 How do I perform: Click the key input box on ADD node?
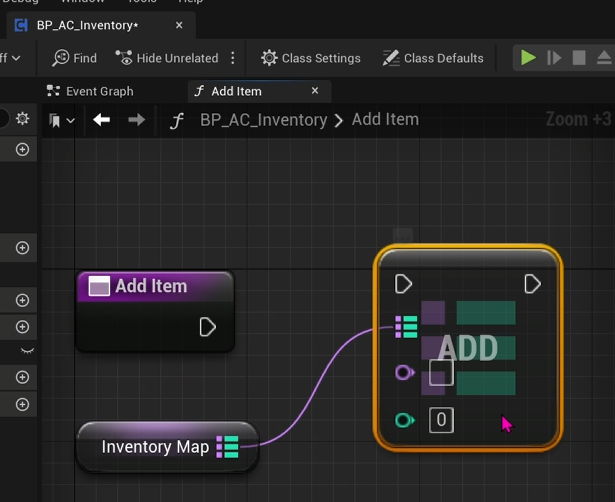pyautogui.click(x=441, y=373)
